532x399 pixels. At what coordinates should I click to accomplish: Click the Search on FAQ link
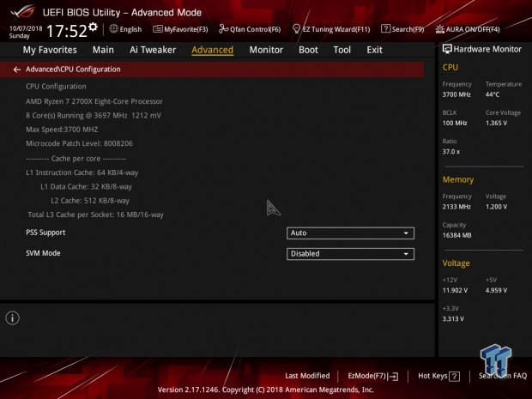coord(503,376)
